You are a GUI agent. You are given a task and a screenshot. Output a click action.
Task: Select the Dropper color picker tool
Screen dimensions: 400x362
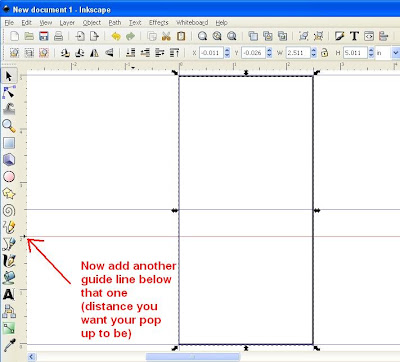click(x=9, y=345)
